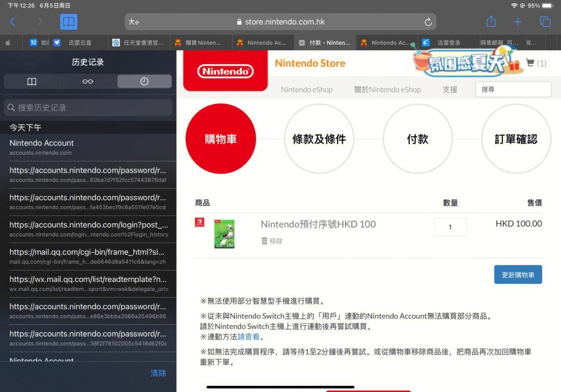Image resolution: width=561 pixels, height=392 pixels.
Task: Click the store.nintendo.com.hk address bar
Action: (280, 22)
